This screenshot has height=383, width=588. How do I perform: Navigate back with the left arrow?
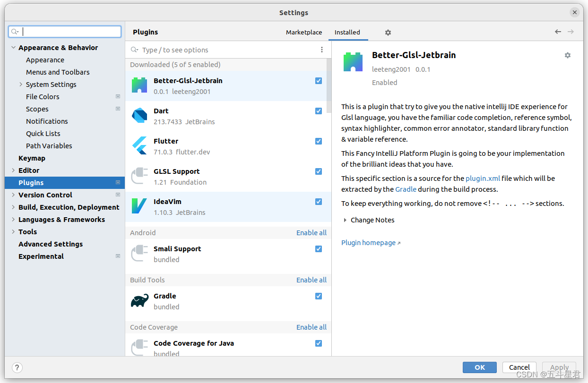click(558, 32)
